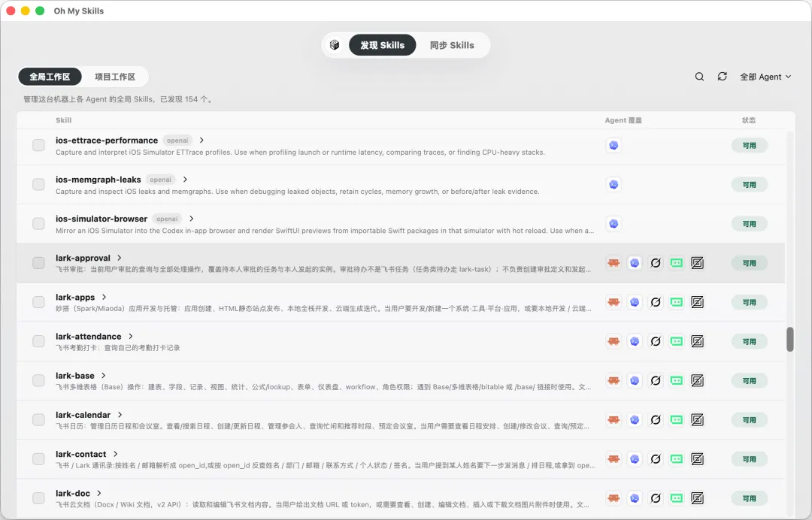The height and width of the screenshot is (520, 812).
Task: Open the 全部 Agent filter dropdown
Action: (x=765, y=77)
